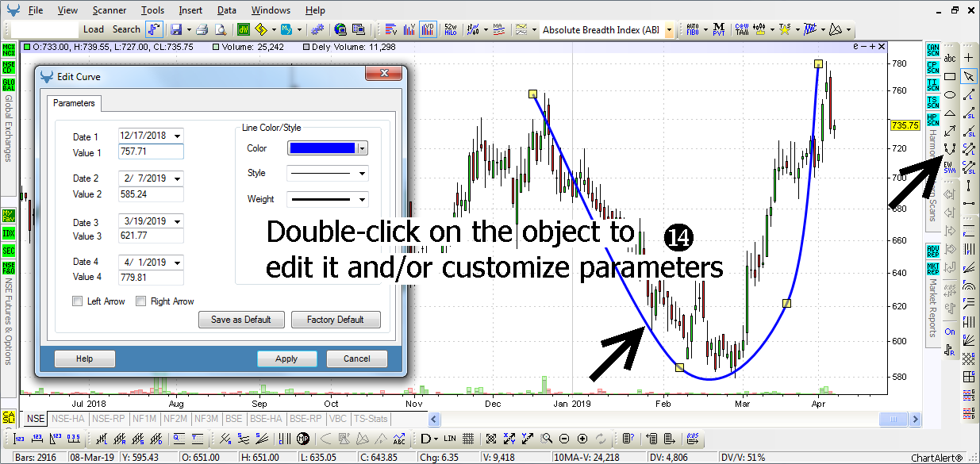This screenshot has width=980, height=464.
Task: Click the MCX NCX exchange icon
Action: click(9, 50)
